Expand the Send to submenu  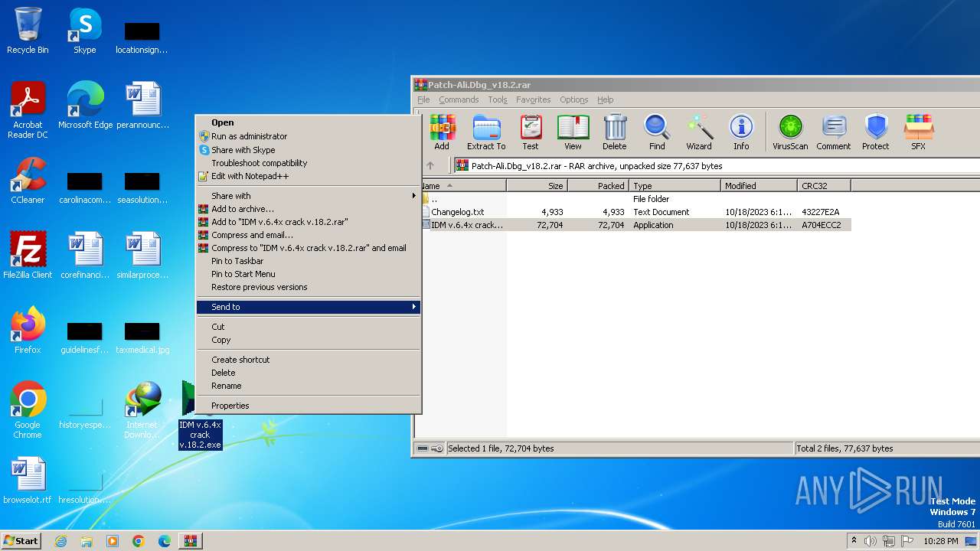click(x=309, y=307)
